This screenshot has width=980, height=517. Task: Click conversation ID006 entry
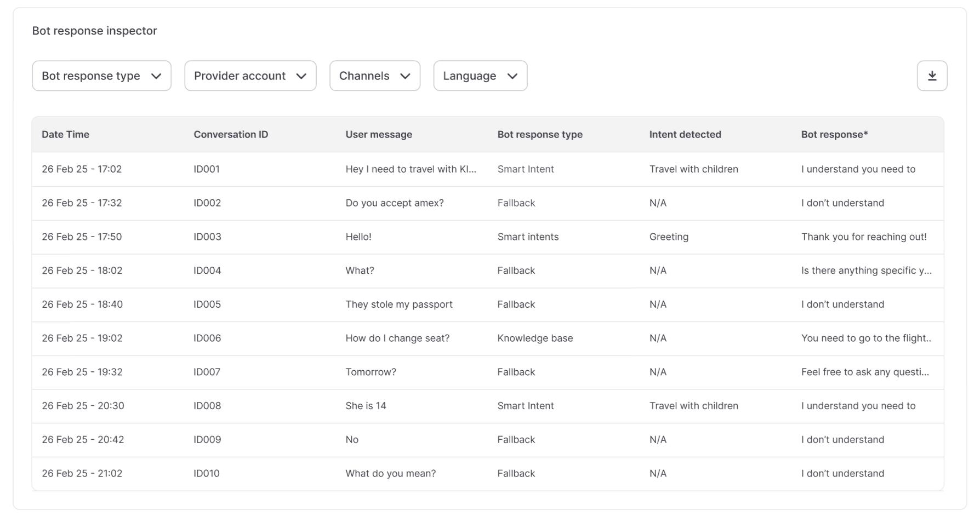click(207, 338)
